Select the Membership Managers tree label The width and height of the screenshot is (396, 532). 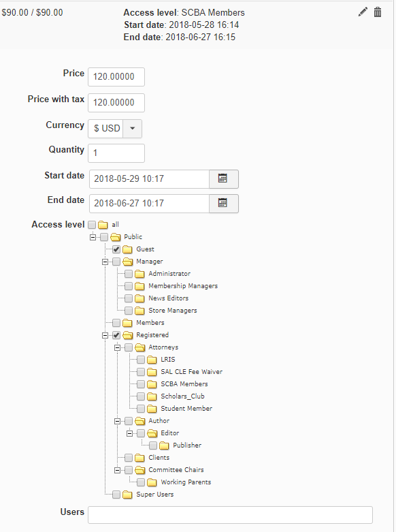click(183, 286)
